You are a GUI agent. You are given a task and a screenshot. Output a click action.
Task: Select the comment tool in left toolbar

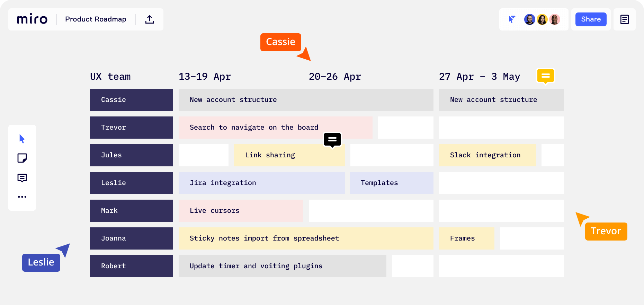[22, 178]
